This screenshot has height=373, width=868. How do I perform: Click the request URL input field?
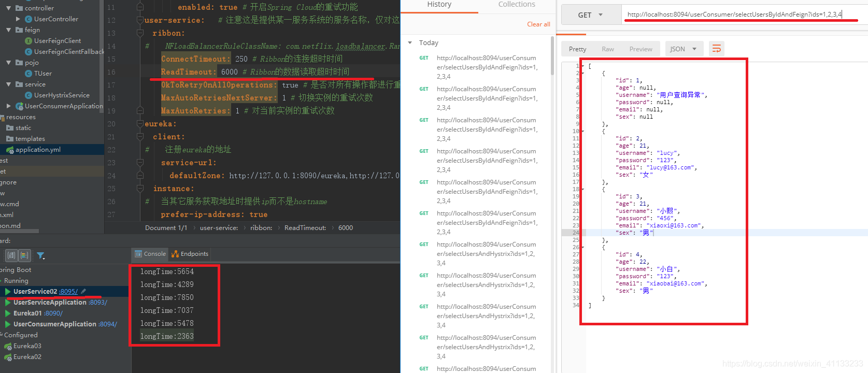744,15
